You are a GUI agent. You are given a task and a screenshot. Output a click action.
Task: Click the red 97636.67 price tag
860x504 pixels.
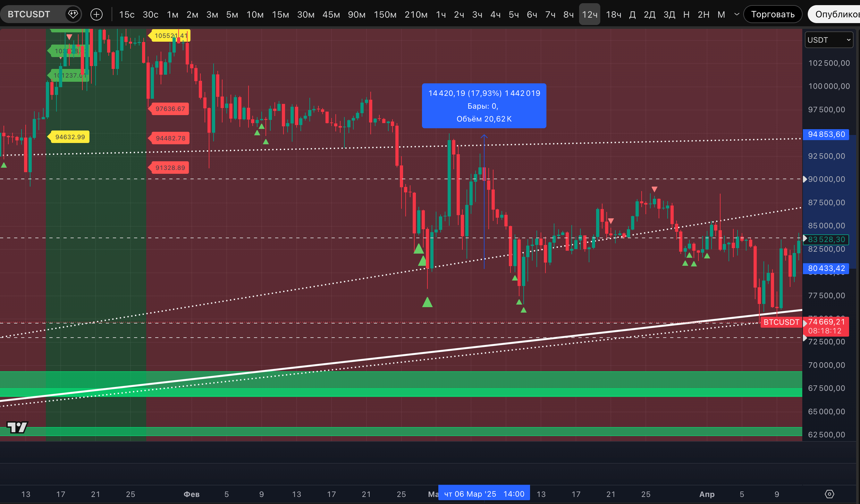pos(170,109)
